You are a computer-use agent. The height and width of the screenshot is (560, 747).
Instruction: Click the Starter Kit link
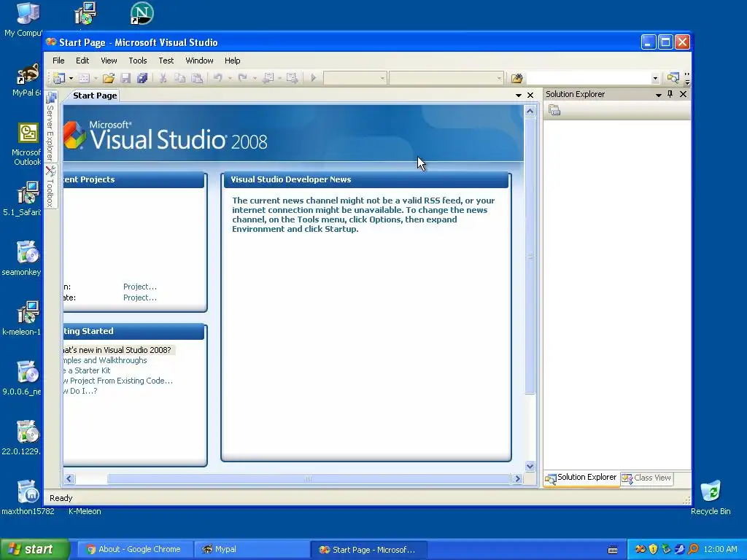(87, 370)
